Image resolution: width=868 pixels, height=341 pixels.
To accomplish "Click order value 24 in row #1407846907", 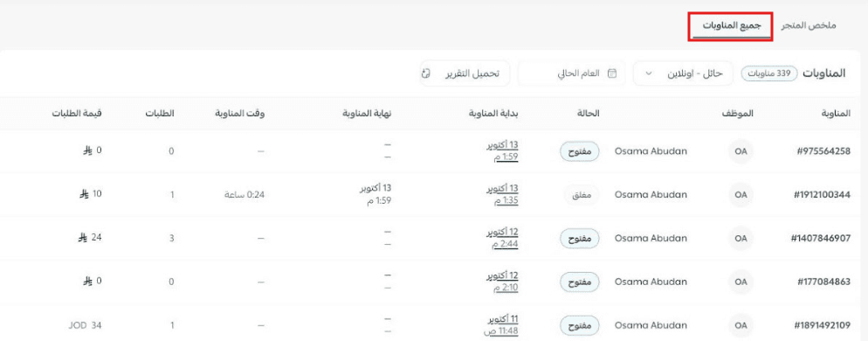I will point(90,237).
